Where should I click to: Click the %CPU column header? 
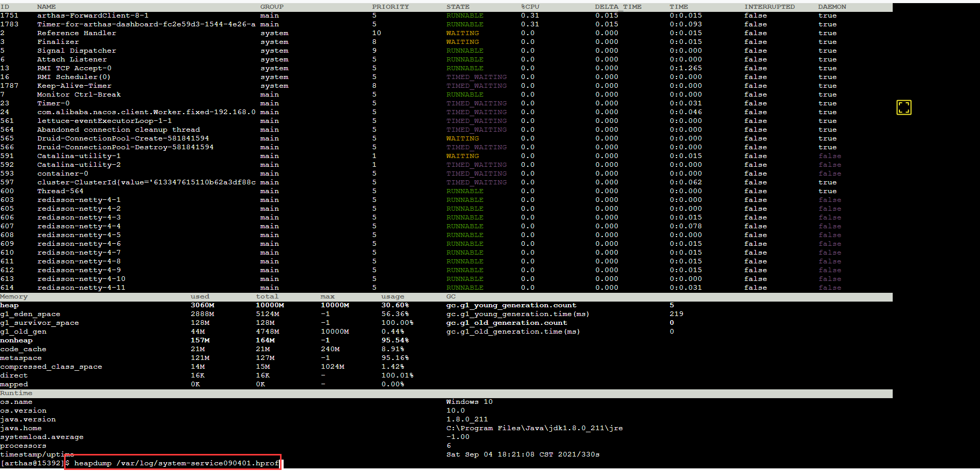click(530, 7)
